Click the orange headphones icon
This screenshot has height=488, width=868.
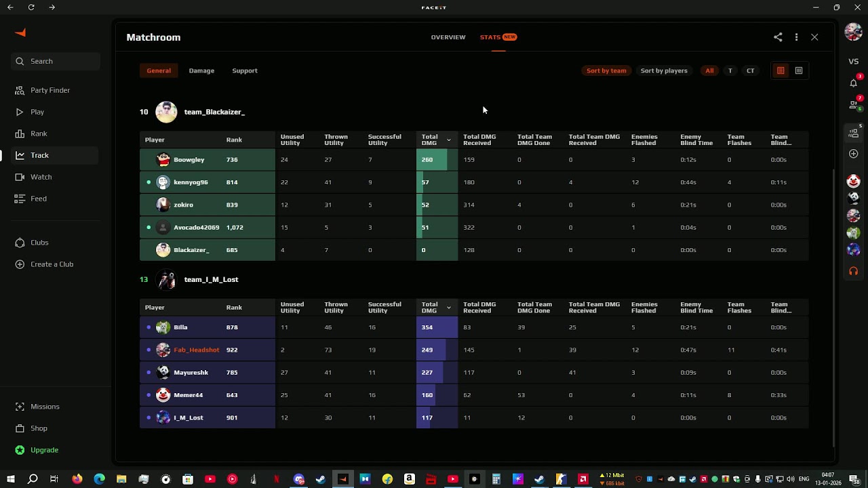pos(854,271)
